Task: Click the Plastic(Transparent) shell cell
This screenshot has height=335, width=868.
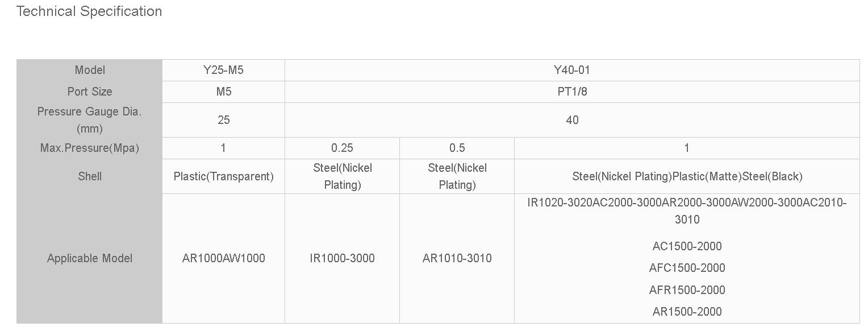Action: pyautogui.click(x=223, y=176)
